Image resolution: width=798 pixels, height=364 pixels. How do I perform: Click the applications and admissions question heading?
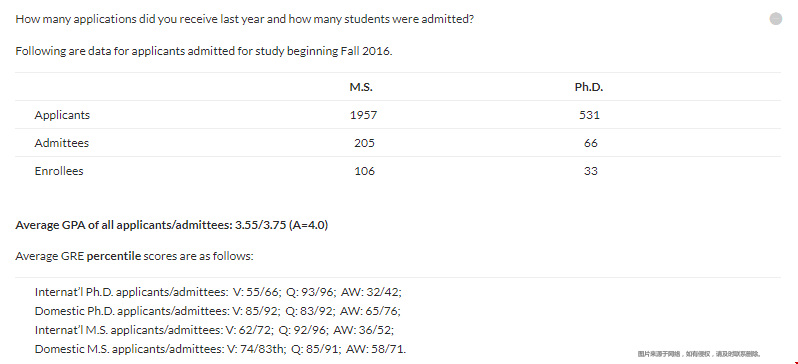coord(245,19)
